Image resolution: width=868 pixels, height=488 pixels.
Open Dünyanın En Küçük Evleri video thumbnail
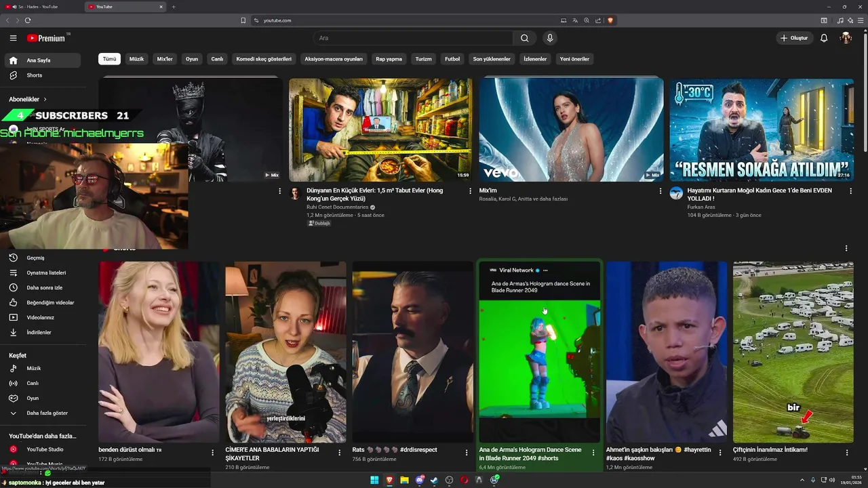(380, 129)
